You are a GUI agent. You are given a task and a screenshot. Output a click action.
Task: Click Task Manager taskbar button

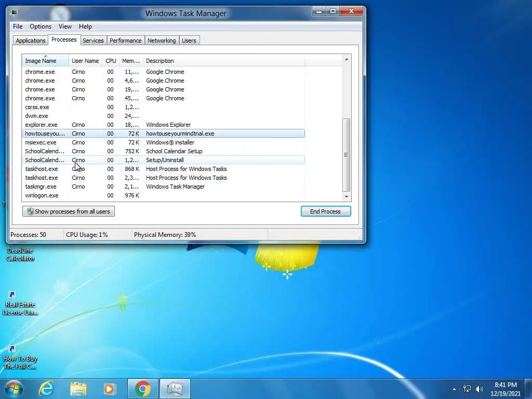[x=175, y=389]
